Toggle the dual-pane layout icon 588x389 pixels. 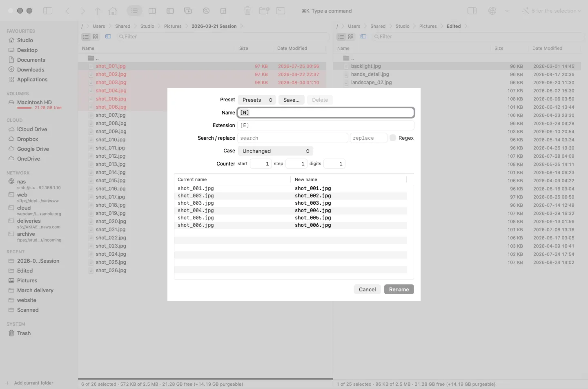click(x=152, y=11)
